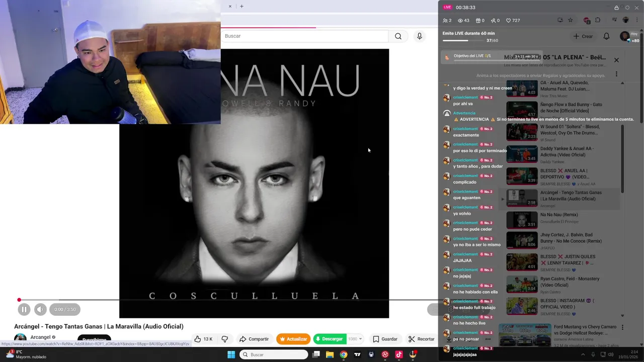The image size is (644, 362).
Task: Show hidden system tray icons chevron
Action: 583,354
